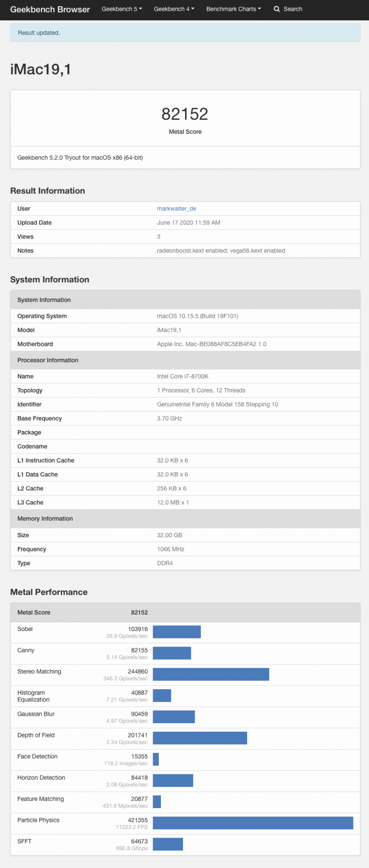Click the Particle Physics score bar
The height and width of the screenshot is (868, 369).
point(253,823)
